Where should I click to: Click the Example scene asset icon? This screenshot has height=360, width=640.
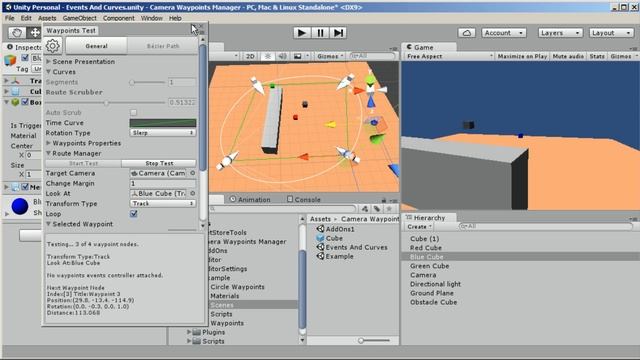pos(320,256)
